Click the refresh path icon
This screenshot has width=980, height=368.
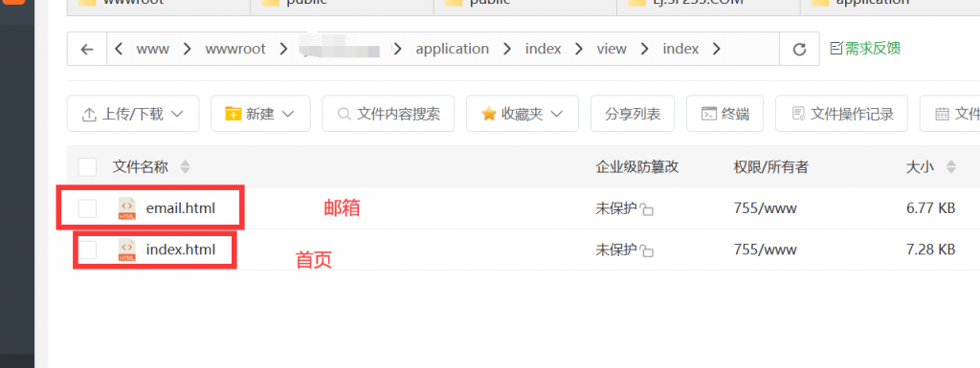pyautogui.click(x=799, y=50)
